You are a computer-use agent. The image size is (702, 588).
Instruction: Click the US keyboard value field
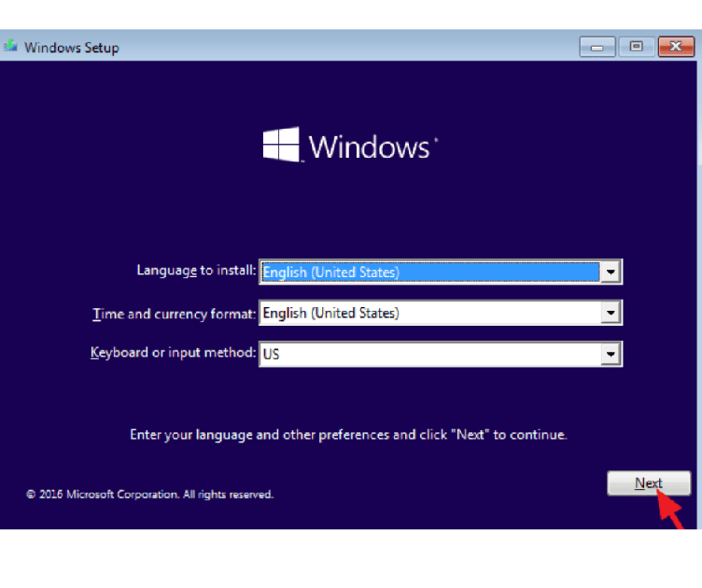429,355
